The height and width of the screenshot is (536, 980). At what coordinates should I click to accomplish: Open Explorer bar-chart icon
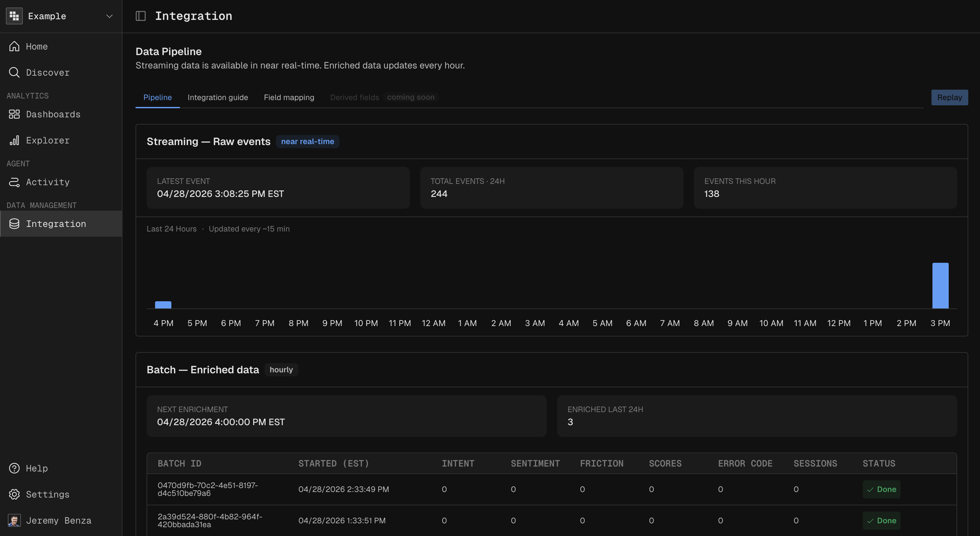point(14,140)
